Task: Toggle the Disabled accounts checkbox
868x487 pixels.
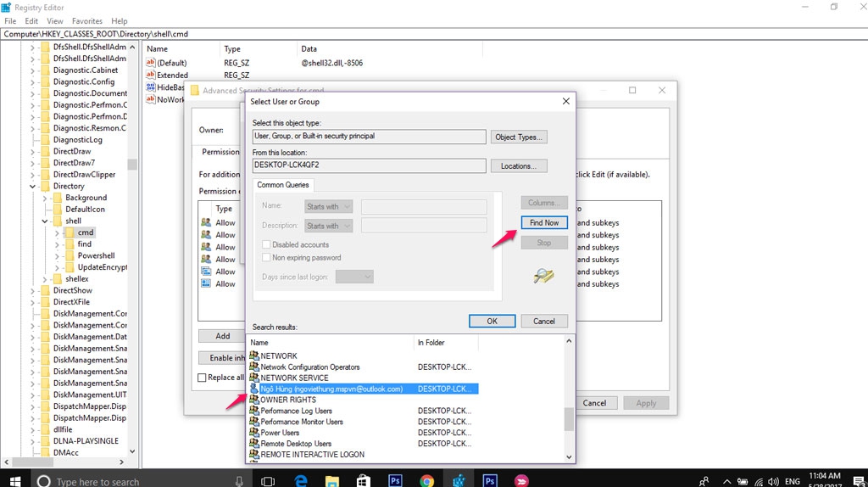Action: (267, 245)
